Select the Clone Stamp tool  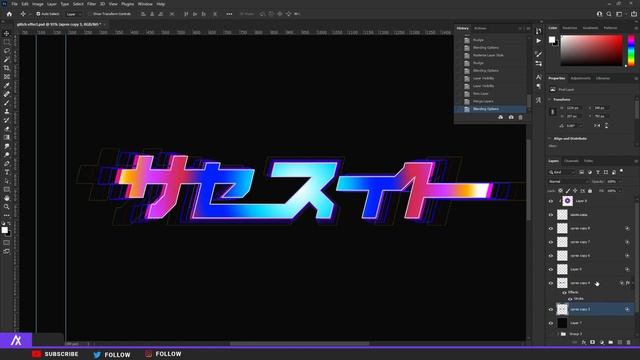click(x=7, y=111)
